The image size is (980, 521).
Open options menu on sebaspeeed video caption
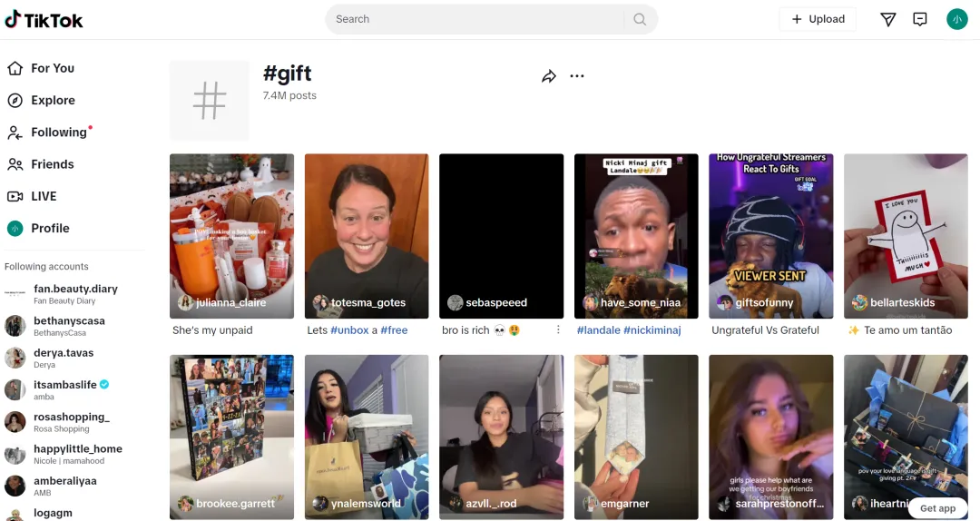tap(557, 329)
